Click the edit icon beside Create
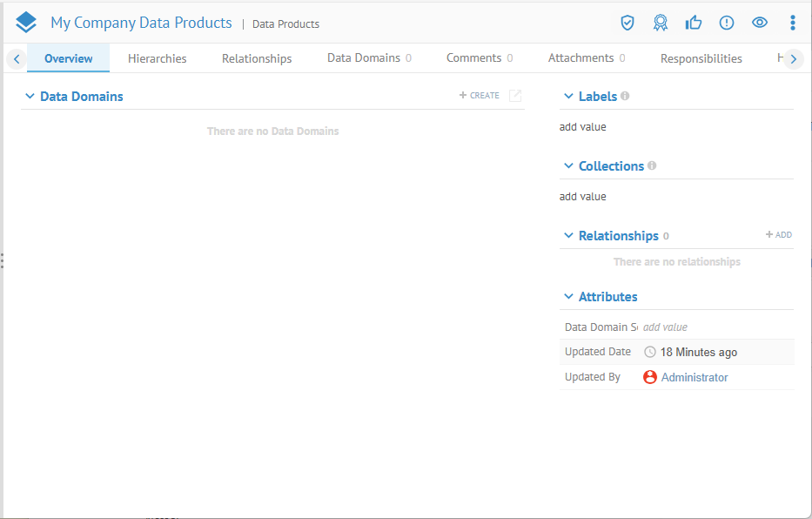 [x=515, y=96]
